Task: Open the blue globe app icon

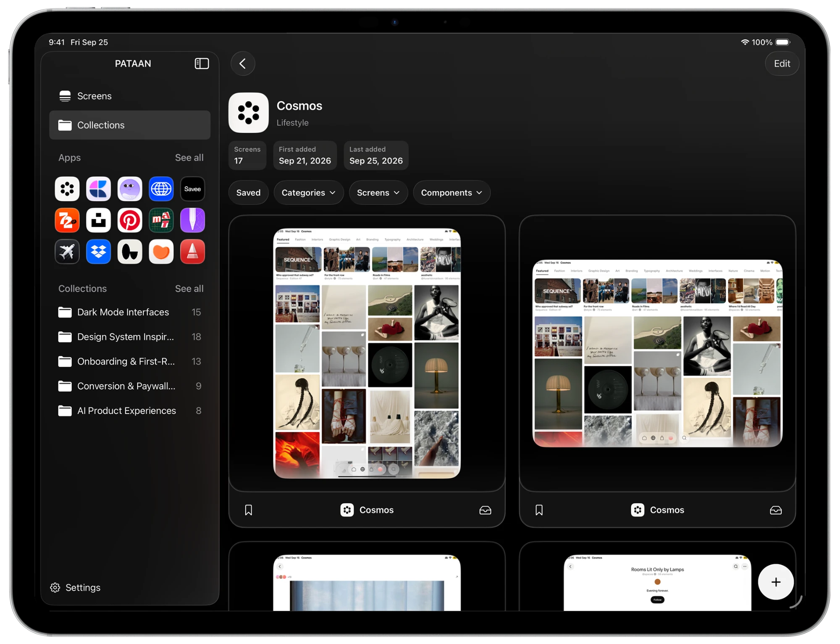Action: [x=161, y=189]
